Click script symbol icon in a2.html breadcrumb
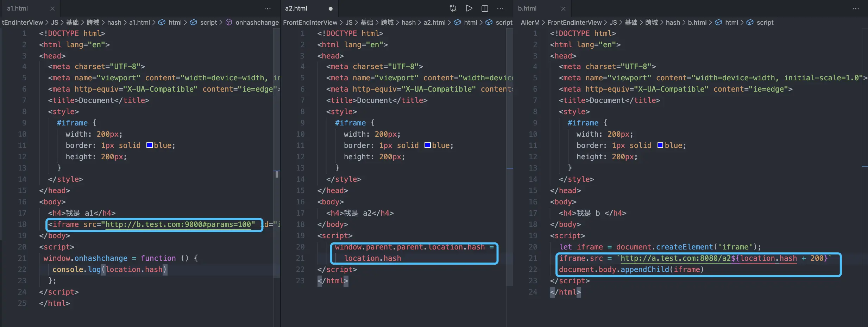Image resolution: width=868 pixels, height=327 pixels. point(489,22)
